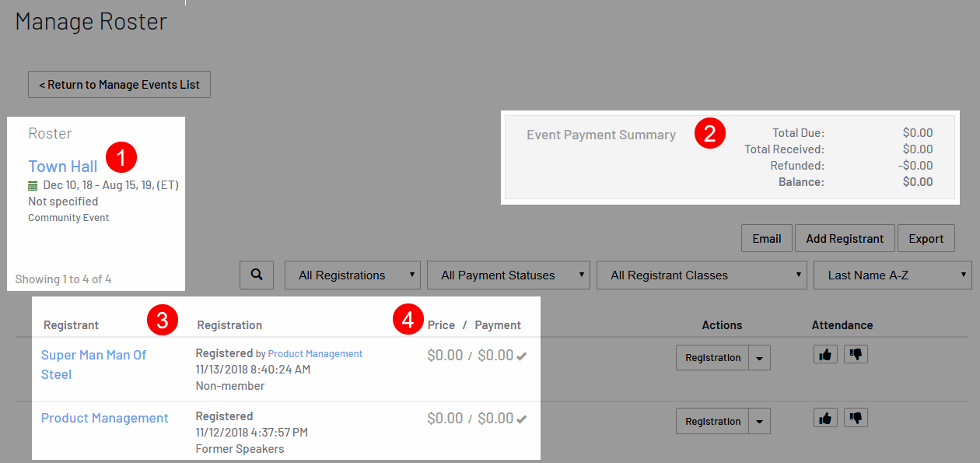Mark Super Man attended with thumbs up
The image size is (980, 463).
[825, 355]
